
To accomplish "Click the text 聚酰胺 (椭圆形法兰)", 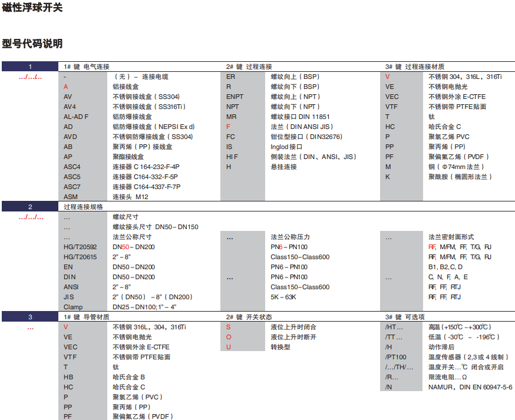I will (x=460, y=177).
